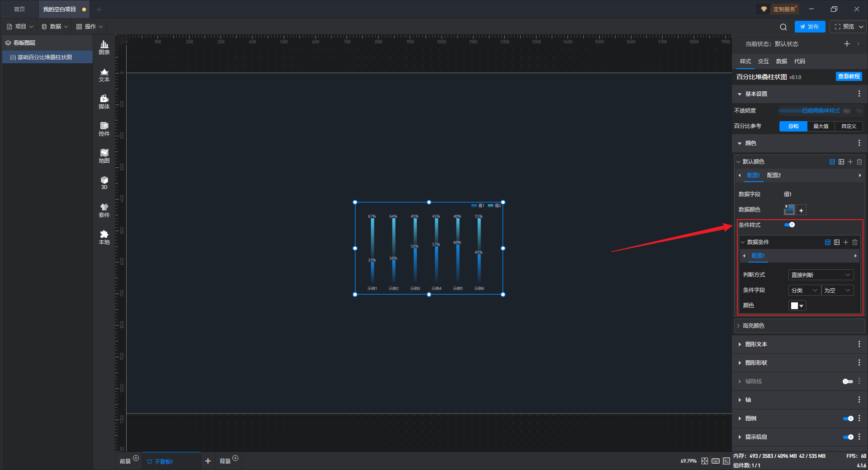Select 总和 as percentage reference
This screenshot has height=470, width=868.
click(x=793, y=126)
